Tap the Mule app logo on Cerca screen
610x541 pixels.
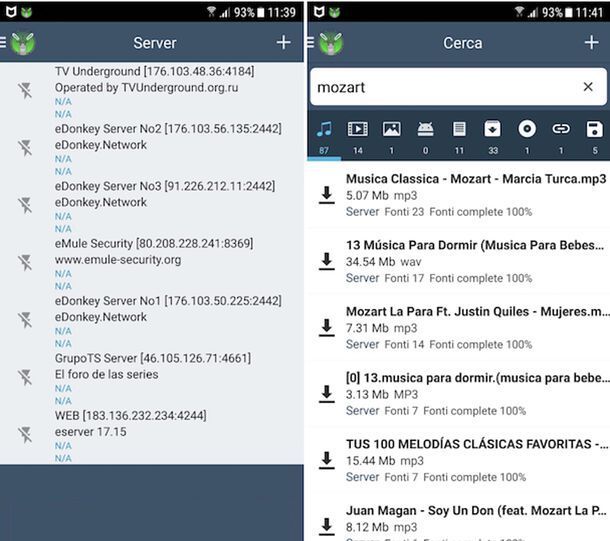[x=331, y=43]
